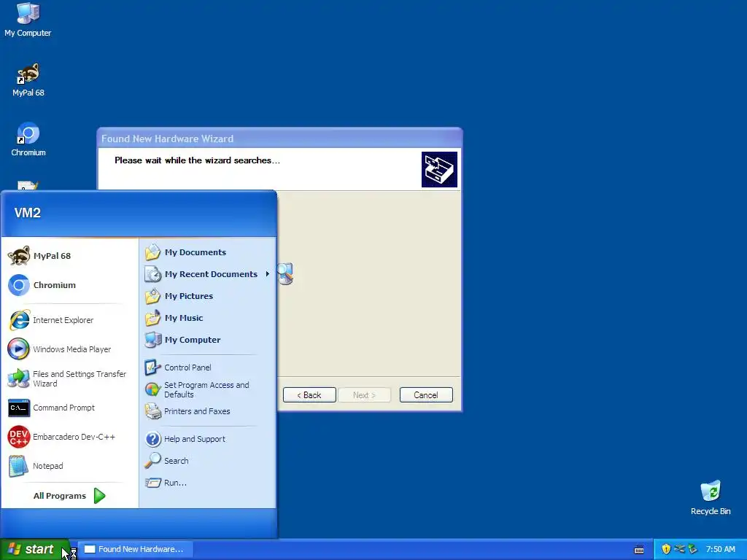This screenshot has width=747, height=560.
Task: Click the security shield tray icon
Action: tap(666, 549)
